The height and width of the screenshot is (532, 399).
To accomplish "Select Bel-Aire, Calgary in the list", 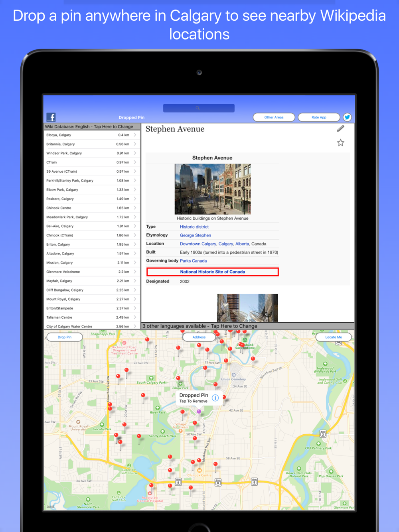I will point(92,226).
